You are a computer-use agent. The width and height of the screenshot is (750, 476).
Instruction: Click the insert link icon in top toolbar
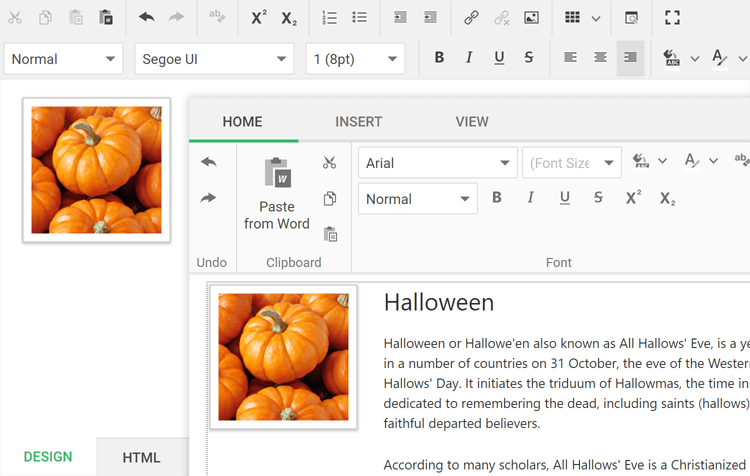(471, 18)
